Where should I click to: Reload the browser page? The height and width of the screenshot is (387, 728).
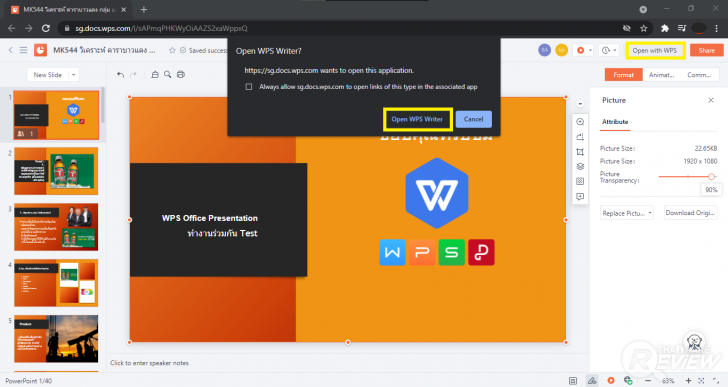click(46, 28)
